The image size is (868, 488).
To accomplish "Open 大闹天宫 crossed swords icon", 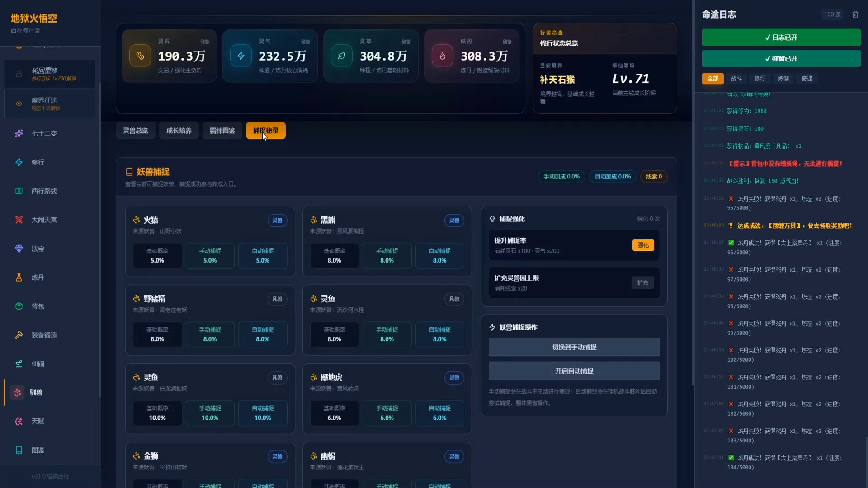I will click(x=19, y=220).
